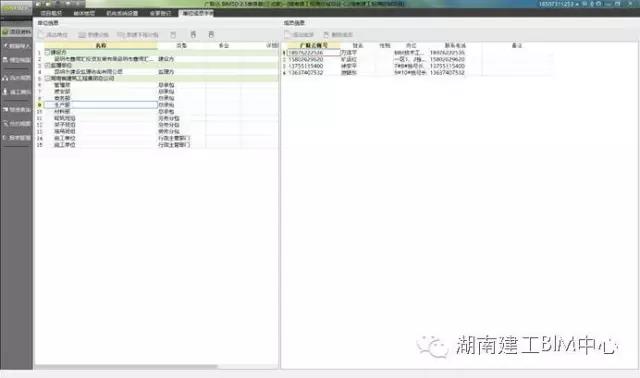Viewport: 640px width, 378px height.
Task: Open the 数据导入 sidebar item
Action: tap(17, 46)
